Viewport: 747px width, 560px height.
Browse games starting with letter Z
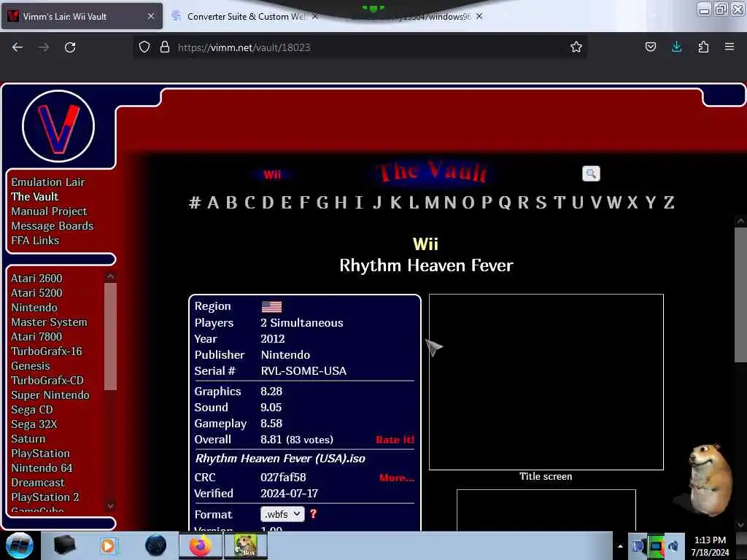[x=669, y=203]
